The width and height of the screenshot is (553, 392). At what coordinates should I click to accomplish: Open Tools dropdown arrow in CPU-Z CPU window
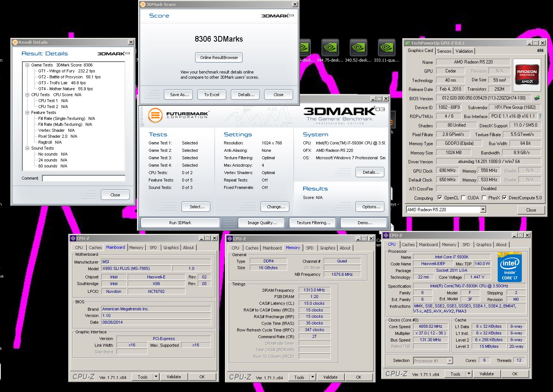[x=469, y=374]
